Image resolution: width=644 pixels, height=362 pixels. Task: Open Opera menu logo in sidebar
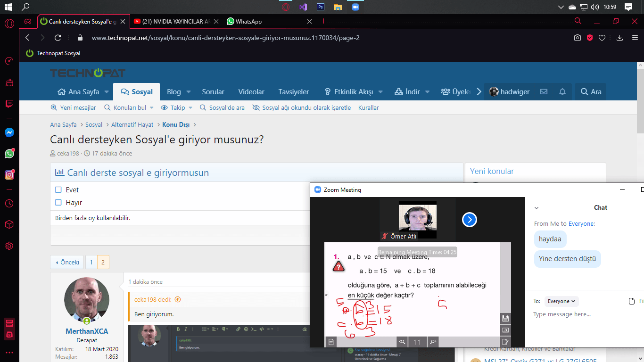click(9, 24)
